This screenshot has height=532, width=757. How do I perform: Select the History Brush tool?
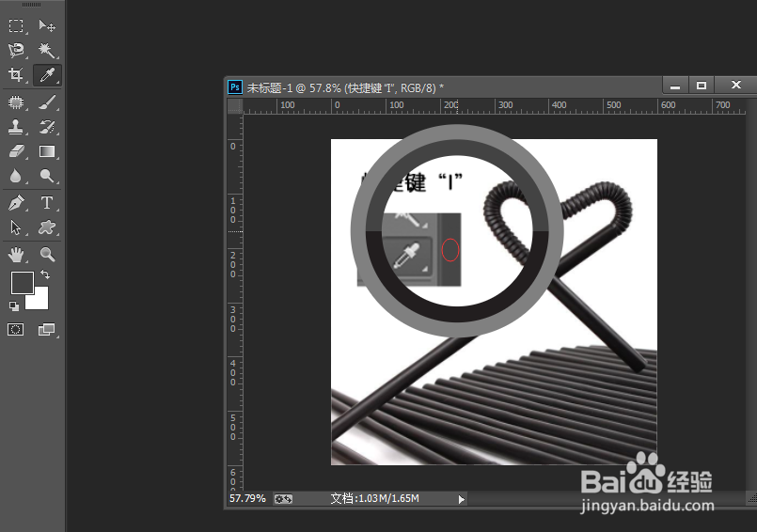pyautogui.click(x=47, y=127)
